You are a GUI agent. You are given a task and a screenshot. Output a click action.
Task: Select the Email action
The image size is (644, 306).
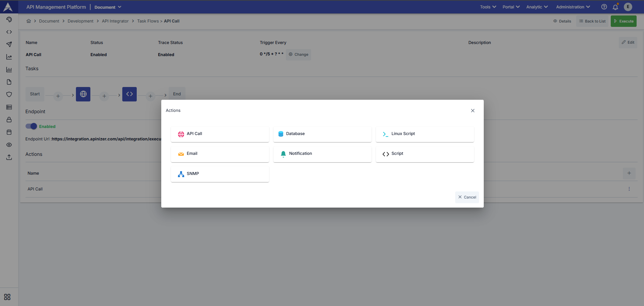point(220,154)
